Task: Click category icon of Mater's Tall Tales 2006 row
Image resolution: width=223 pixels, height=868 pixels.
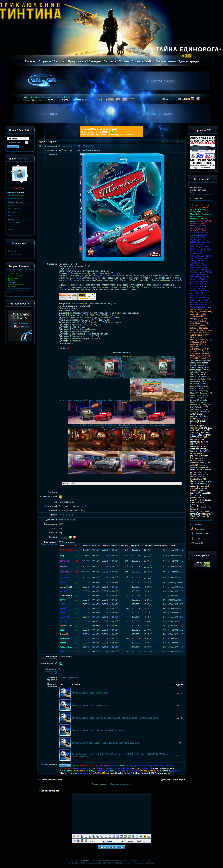Action: coord(65,743)
